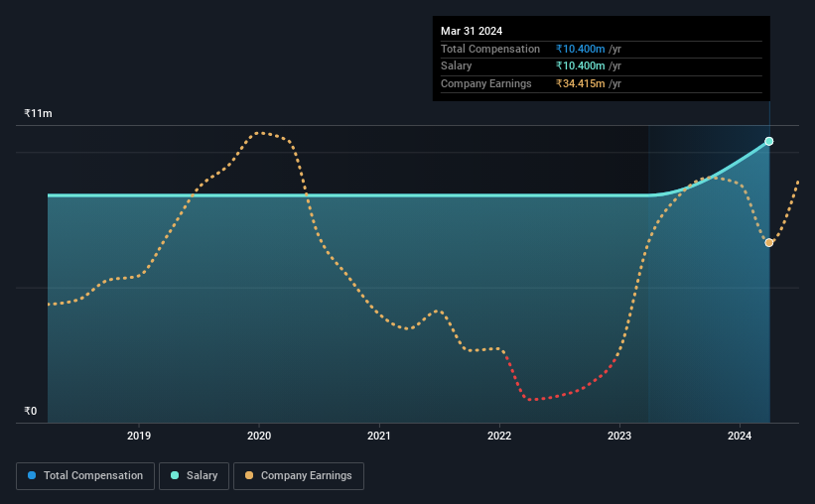Click the ₹0 y-axis label
Viewport: 815px width, 504px height.
31,411
